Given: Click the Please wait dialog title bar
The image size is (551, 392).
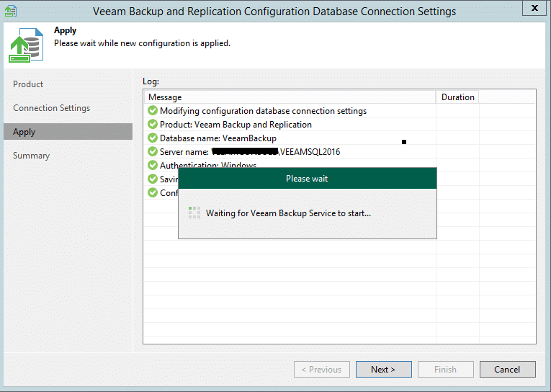Looking at the screenshot, I should [x=307, y=179].
